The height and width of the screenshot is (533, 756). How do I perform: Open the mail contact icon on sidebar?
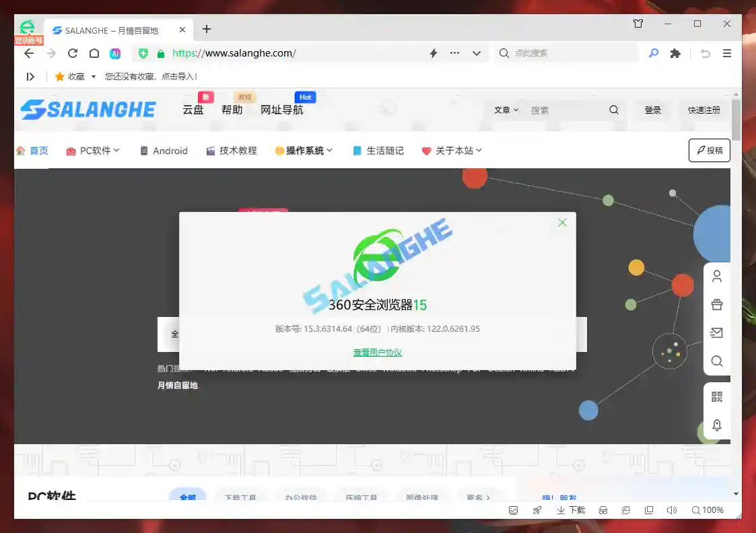tap(717, 332)
